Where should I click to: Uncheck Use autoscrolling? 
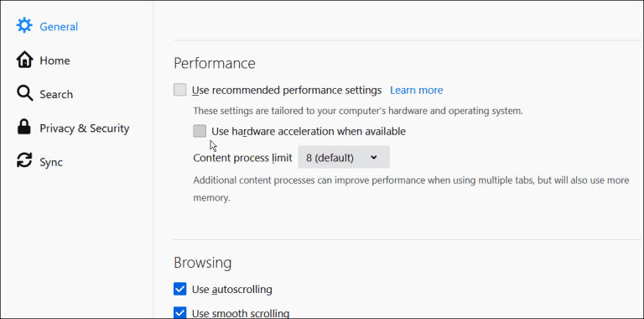click(x=180, y=289)
